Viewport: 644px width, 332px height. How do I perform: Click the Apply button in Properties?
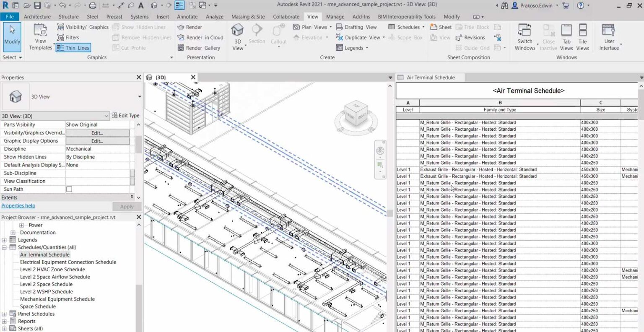point(127,206)
